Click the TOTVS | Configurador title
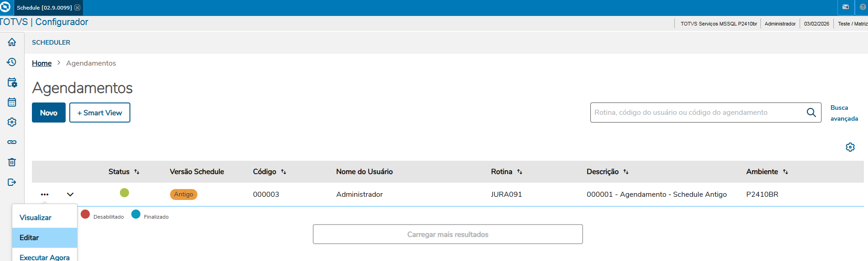Viewport: 868px width, 261px height. point(44,22)
